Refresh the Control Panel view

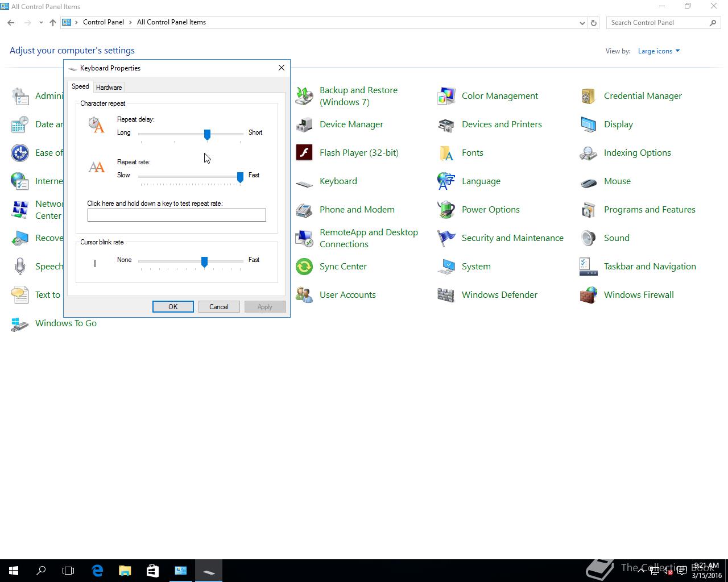point(594,23)
